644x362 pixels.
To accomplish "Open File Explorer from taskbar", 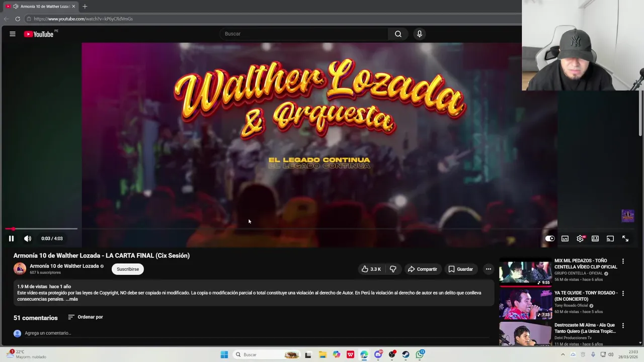I will [x=323, y=354].
